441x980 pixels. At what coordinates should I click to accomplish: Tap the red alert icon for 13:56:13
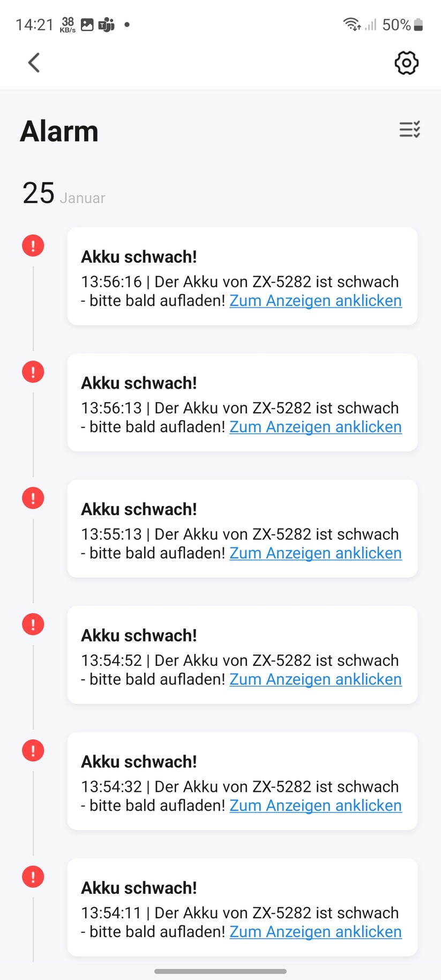click(x=33, y=372)
